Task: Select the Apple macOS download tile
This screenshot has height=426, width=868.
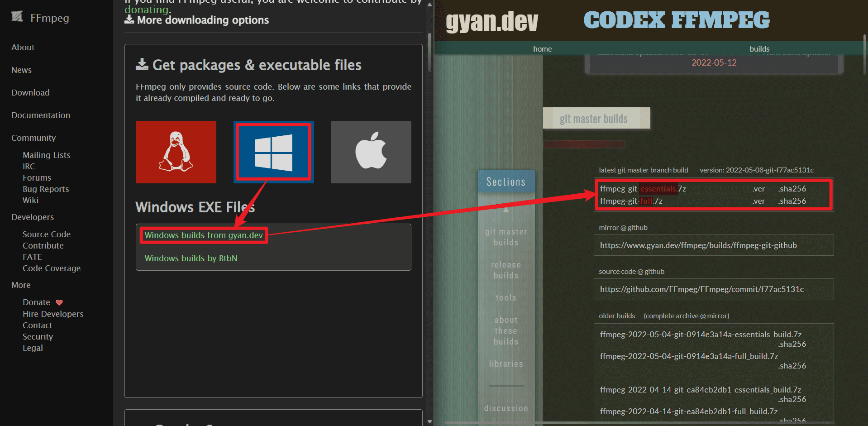Action: tap(371, 152)
